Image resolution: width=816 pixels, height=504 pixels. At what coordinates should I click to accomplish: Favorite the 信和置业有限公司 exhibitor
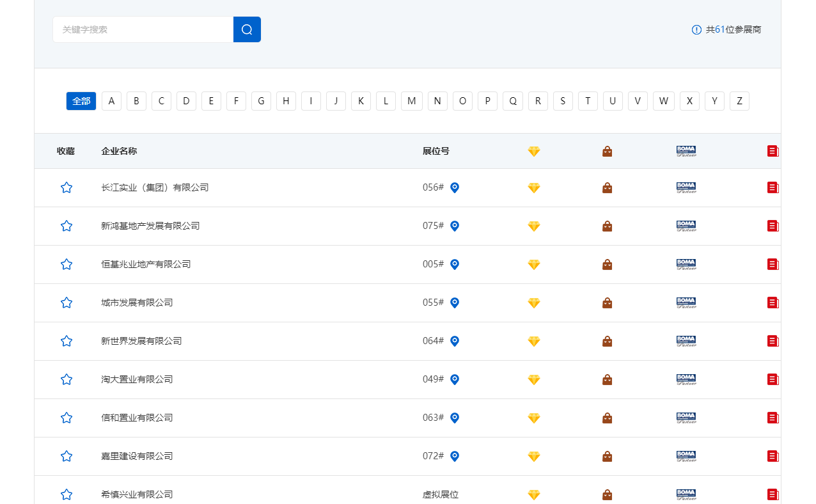pos(67,418)
